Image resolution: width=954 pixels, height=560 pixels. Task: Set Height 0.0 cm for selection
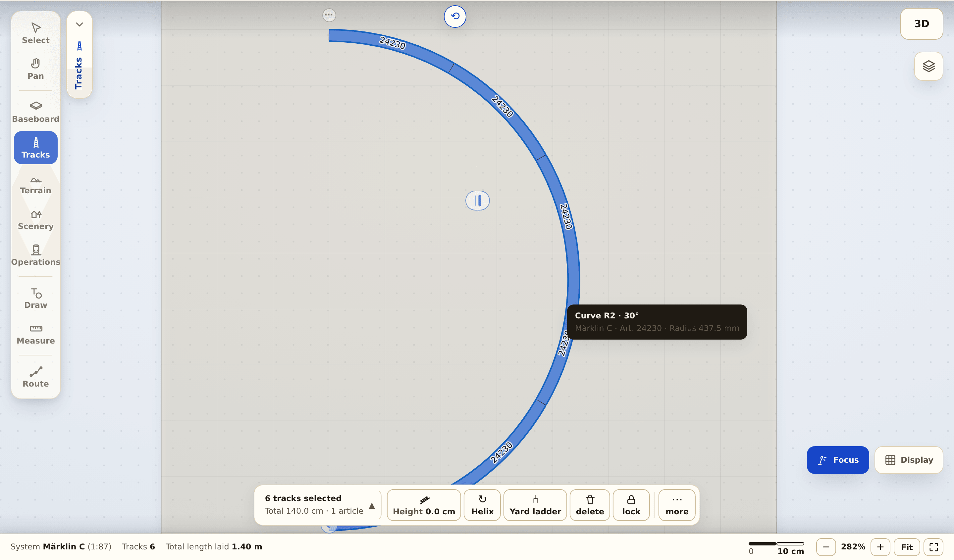(424, 505)
